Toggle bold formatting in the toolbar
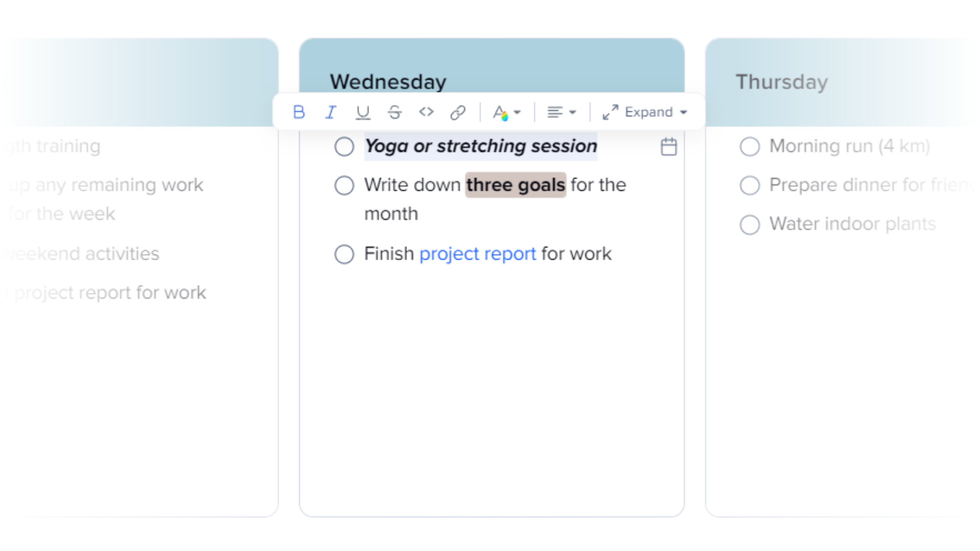 (299, 112)
